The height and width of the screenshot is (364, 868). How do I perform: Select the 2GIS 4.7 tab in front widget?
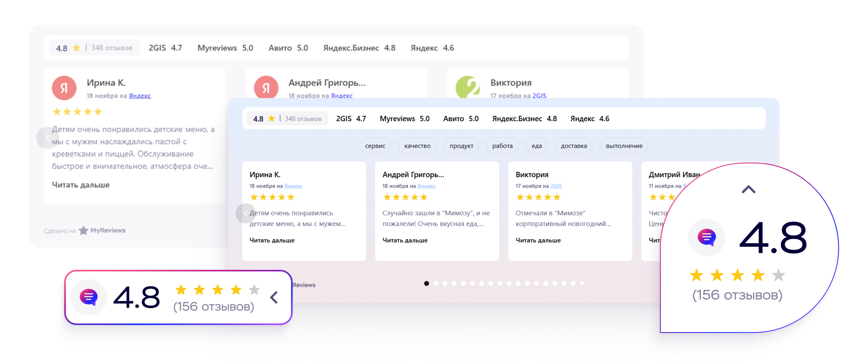tap(351, 119)
